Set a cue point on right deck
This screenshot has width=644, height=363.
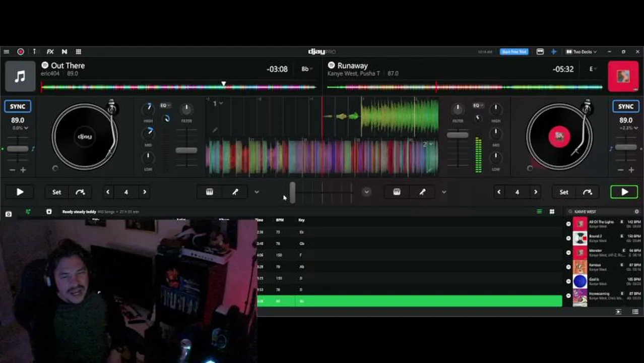point(564,192)
